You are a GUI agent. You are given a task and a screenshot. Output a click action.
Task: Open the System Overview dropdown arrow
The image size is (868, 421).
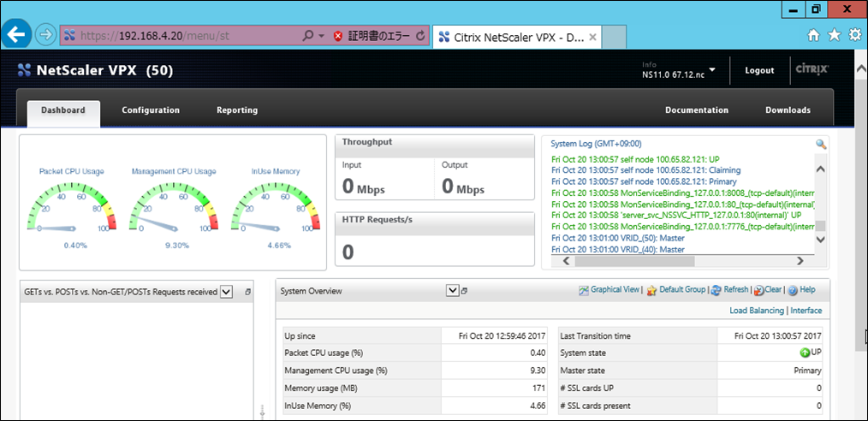[452, 290]
